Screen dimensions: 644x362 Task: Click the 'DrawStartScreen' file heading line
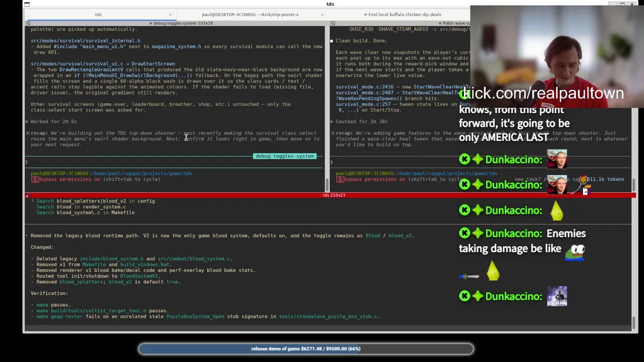coord(103,64)
